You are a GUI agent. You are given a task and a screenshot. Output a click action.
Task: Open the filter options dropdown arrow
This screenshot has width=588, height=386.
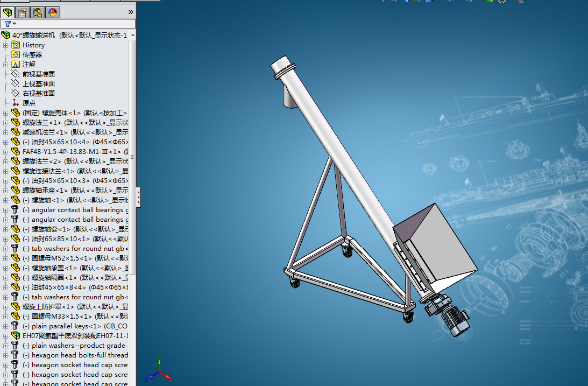[14, 24]
